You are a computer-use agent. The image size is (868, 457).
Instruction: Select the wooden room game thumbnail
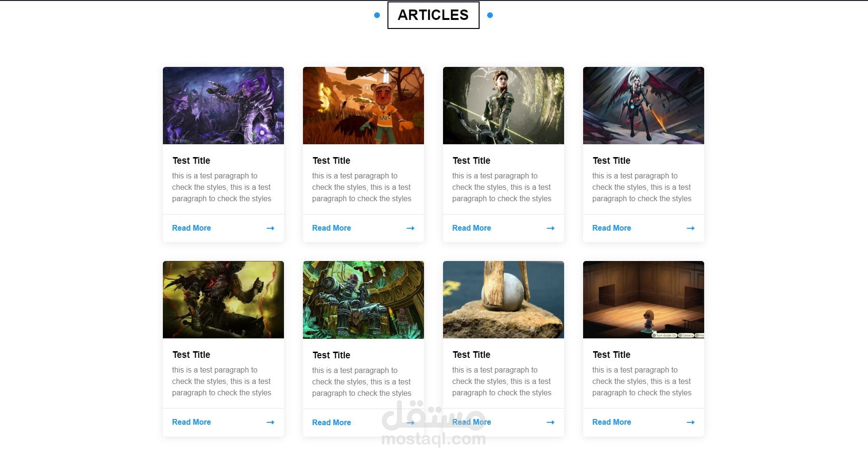pos(643,299)
